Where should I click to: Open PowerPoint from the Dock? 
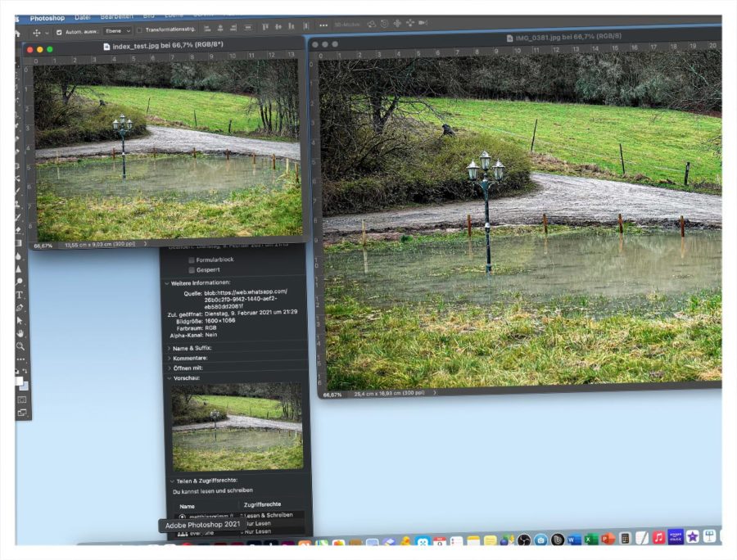[x=608, y=539]
